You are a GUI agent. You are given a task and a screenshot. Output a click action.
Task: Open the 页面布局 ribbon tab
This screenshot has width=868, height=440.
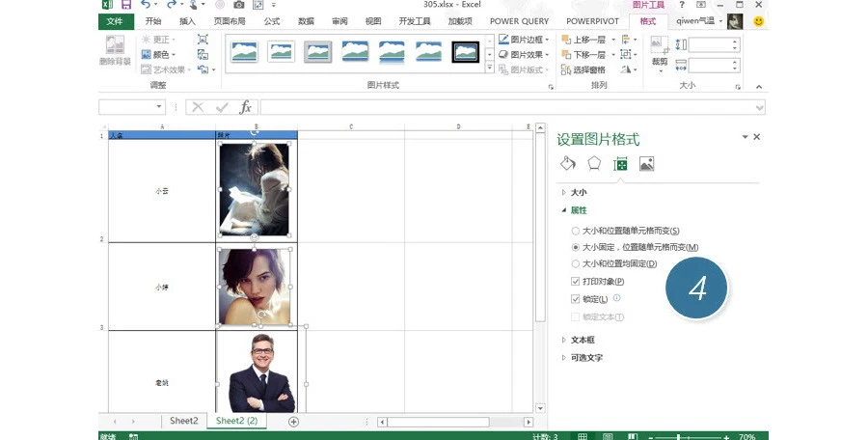[x=230, y=21]
